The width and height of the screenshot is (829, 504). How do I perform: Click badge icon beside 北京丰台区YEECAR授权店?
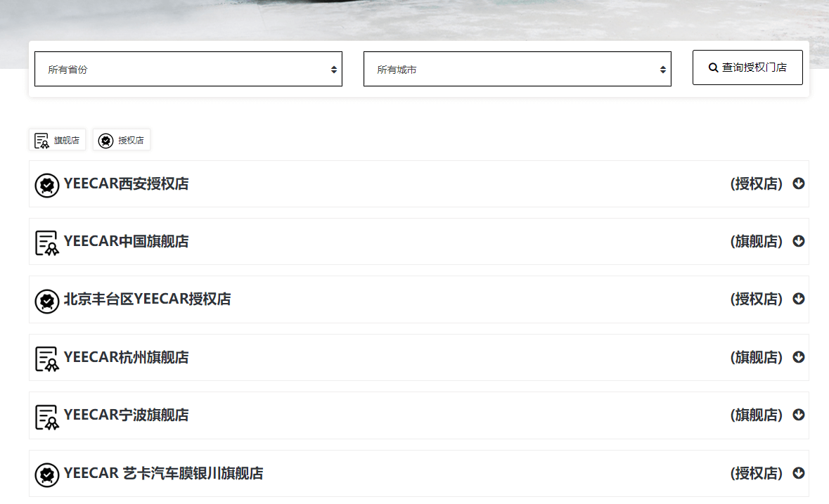(x=47, y=301)
